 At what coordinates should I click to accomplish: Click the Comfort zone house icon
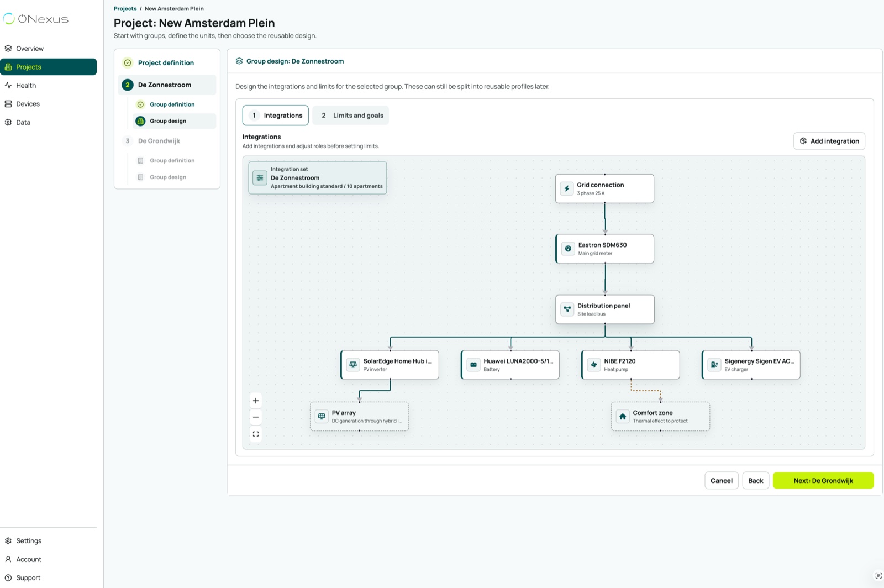[623, 417]
